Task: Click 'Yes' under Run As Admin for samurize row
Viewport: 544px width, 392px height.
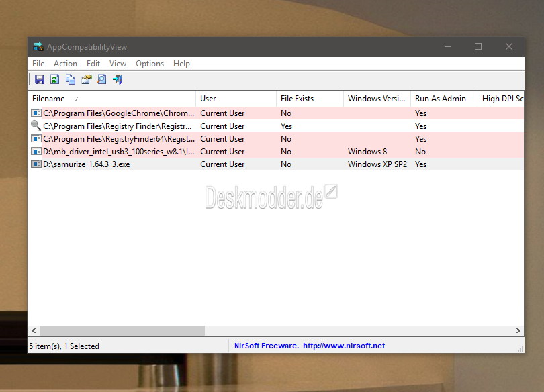Action: (421, 164)
